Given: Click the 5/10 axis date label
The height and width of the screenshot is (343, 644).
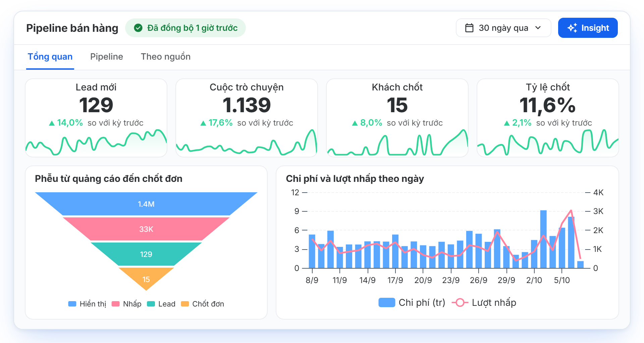Looking at the screenshot, I should tap(562, 280).
